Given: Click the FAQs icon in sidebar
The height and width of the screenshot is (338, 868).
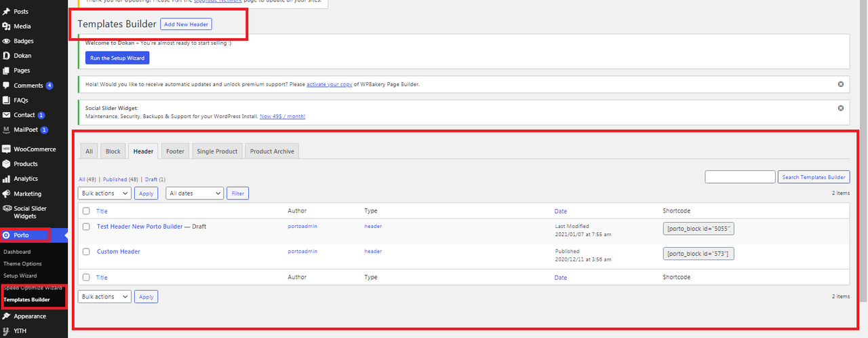Looking at the screenshot, I should (6, 100).
